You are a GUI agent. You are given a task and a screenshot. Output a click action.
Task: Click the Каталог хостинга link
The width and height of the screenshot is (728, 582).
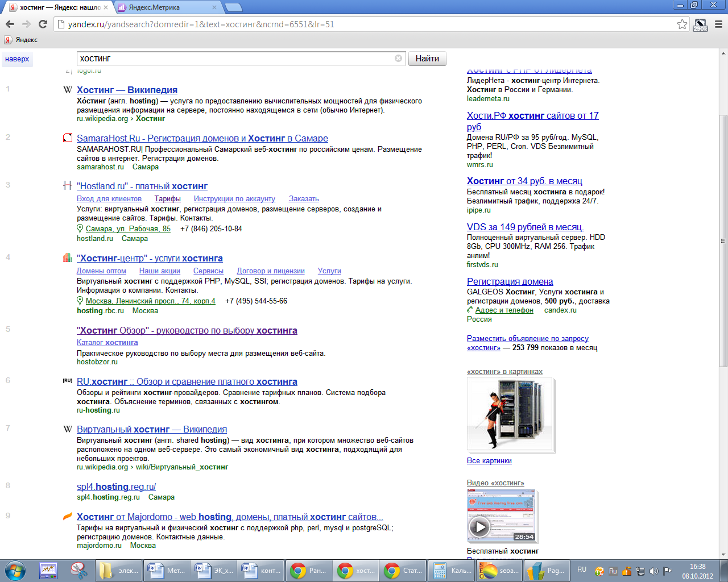tap(107, 342)
